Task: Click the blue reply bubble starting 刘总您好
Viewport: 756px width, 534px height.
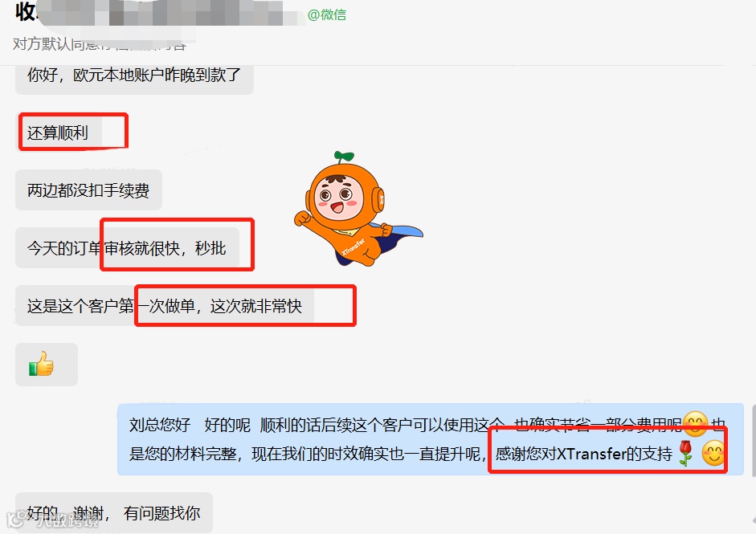Action: coord(431,439)
